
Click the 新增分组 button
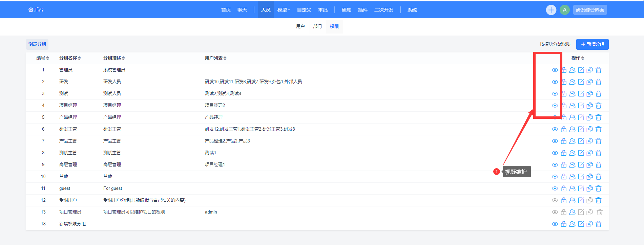pos(592,44)
